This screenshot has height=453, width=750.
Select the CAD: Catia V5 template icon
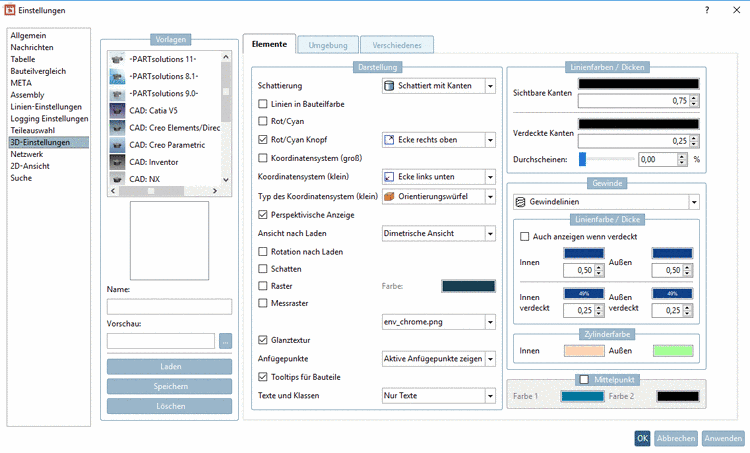pyautogui.click(x=117, y=110)
